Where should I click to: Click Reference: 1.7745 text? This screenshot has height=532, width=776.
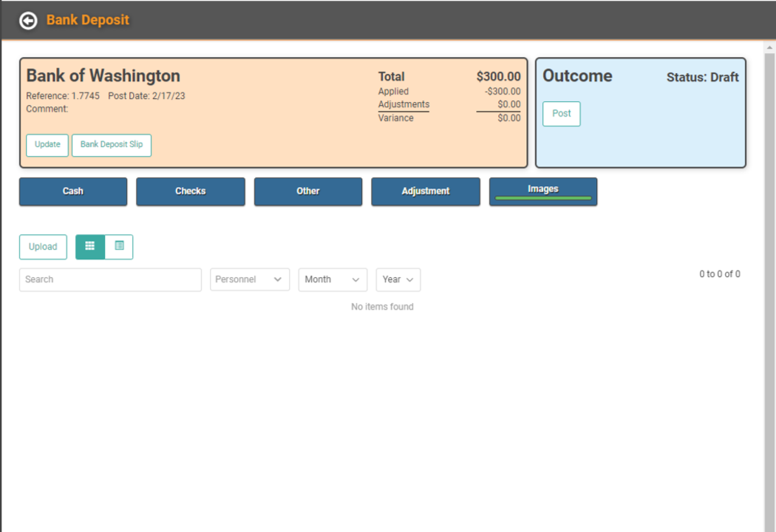click(63, 96)
